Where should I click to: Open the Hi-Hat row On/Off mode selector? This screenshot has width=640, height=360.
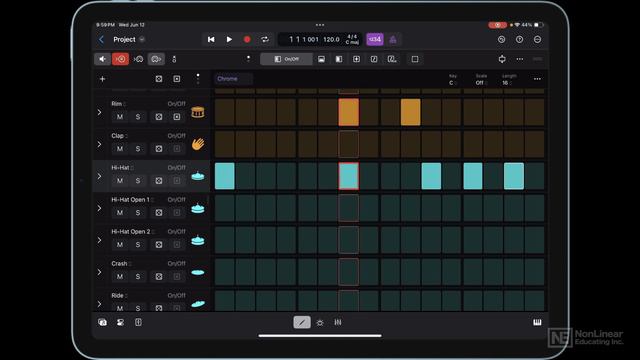tap(176, 168)
